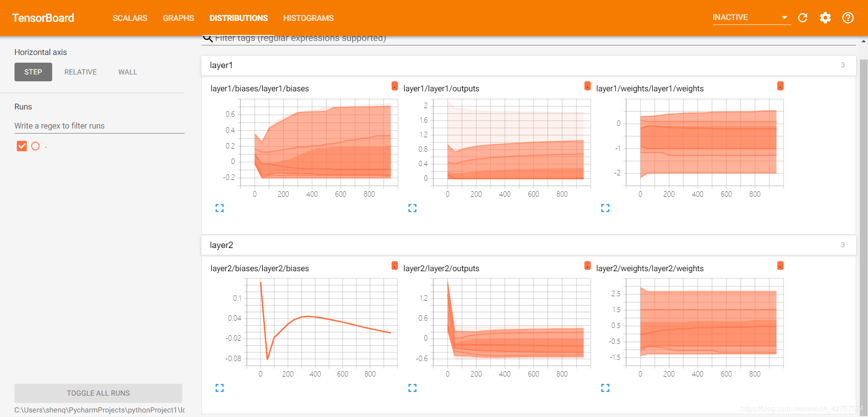Collapse the layer2 section header
868x417 pixels.
pyautogui.click(x=529, y=245)
